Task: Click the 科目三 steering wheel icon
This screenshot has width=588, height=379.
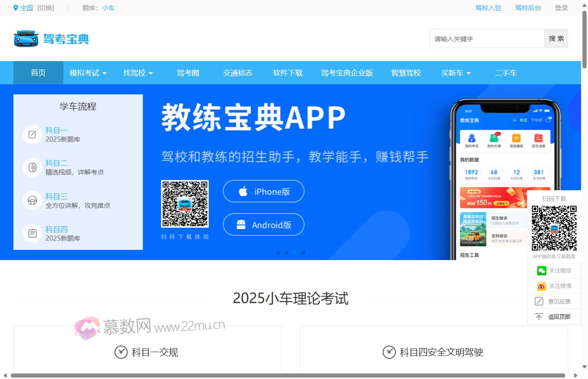Action: (x=32, y=200)
